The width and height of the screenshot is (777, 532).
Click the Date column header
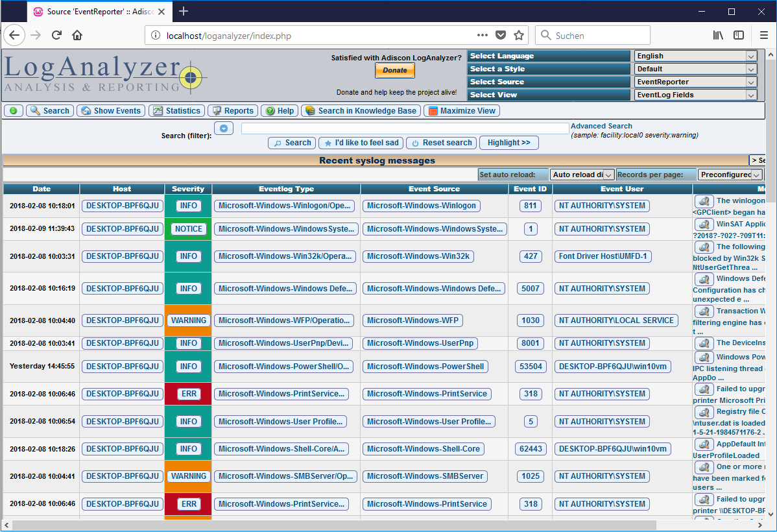coord(42,189)
